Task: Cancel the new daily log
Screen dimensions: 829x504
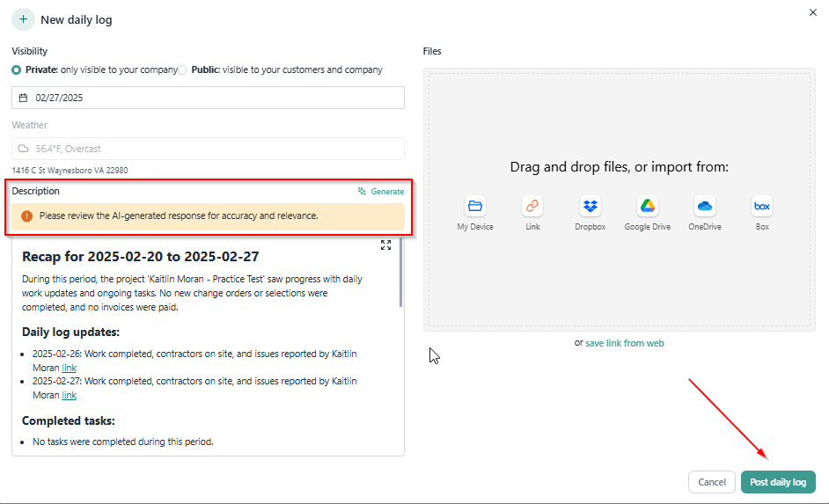Action: [712, 482]
